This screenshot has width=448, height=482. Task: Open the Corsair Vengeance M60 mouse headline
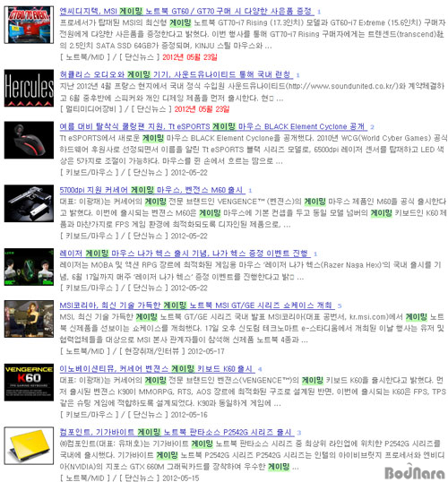pos(152,190)
